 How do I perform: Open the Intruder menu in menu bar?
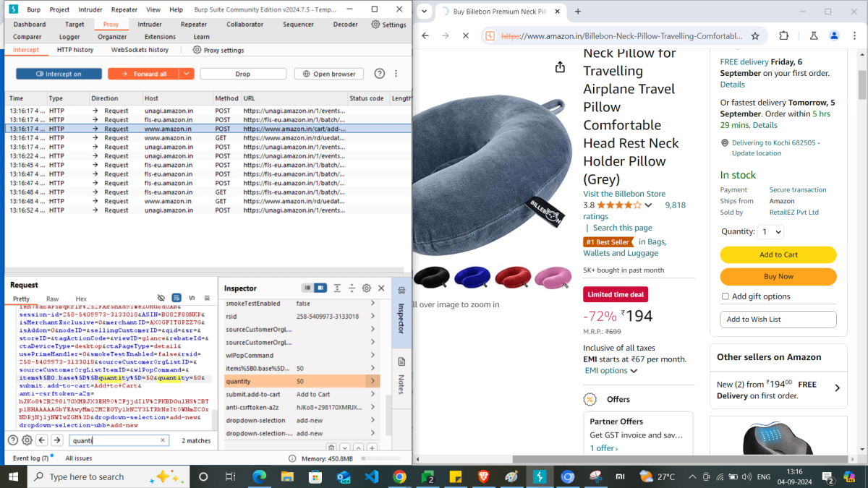click(x=90, y=10)
